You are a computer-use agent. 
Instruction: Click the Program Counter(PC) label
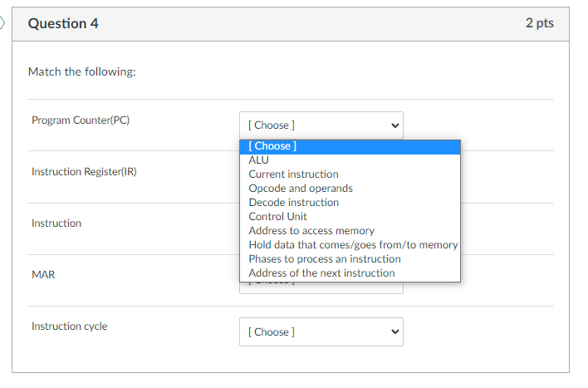81,120
